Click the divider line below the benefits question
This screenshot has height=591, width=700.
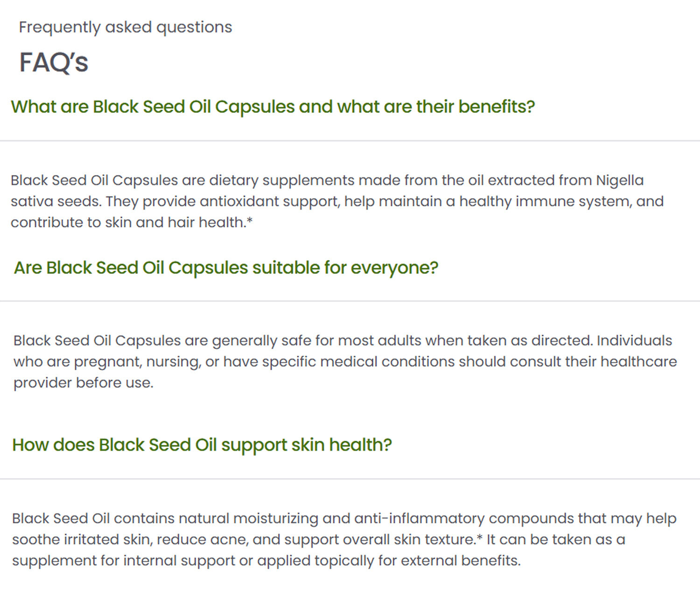click(350, 141)
